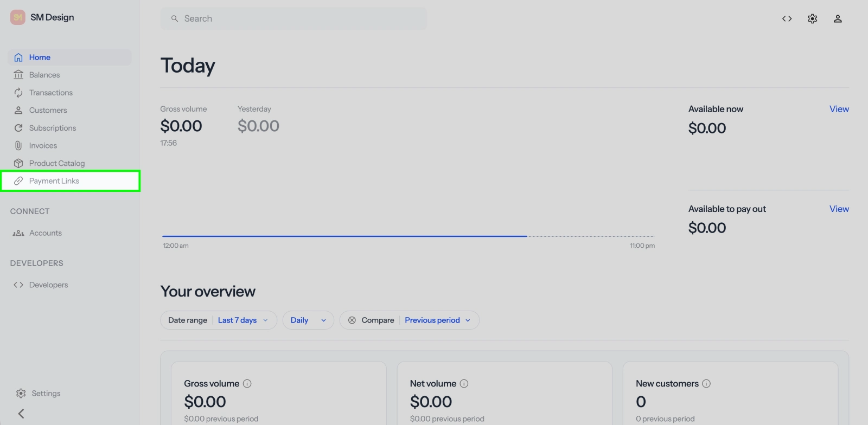Click the 0 previous period text
Image resolution: width=868 pixels, height=425 pixels.
point(665,419)
